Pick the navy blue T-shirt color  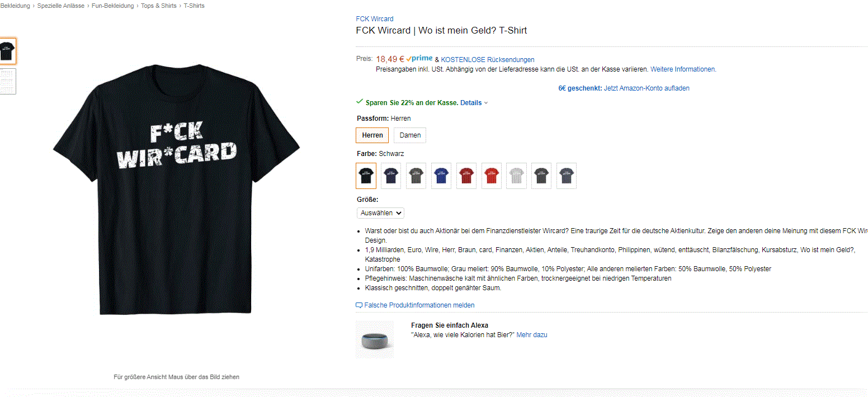(391, 176)
